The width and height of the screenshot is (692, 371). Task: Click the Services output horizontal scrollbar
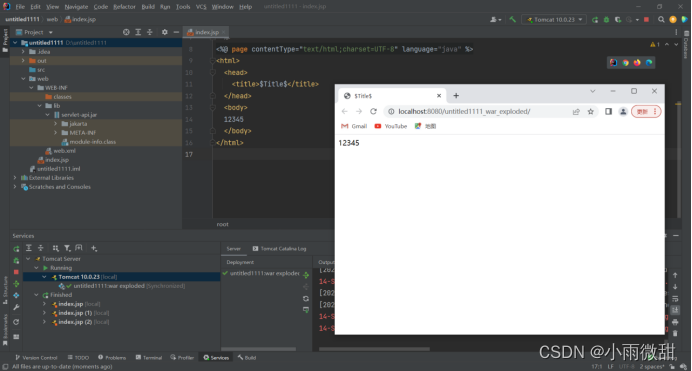374,349
